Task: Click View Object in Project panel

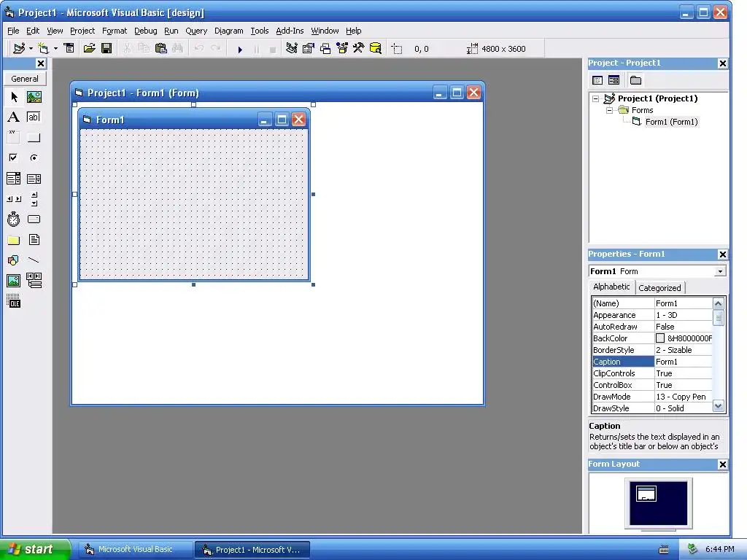Action: pos(614,80)
